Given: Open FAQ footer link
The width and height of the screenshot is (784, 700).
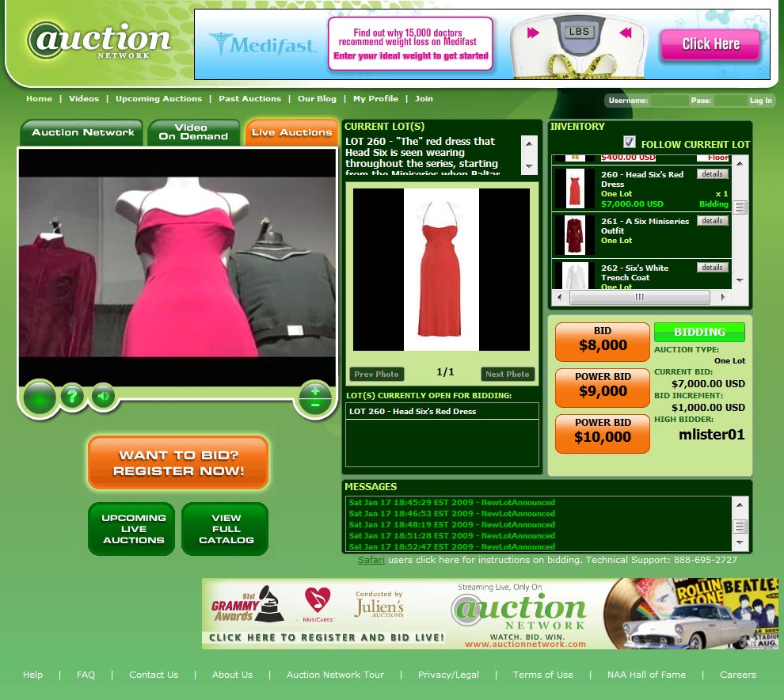Looking at the screenshot, I should point(86,675).
